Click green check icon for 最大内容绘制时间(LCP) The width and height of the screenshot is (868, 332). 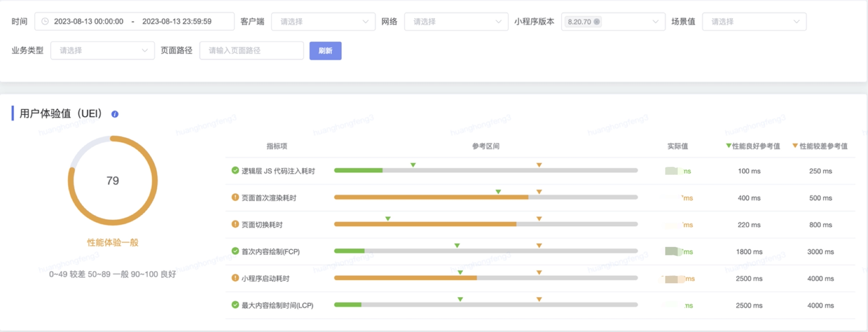coord(235,305)
